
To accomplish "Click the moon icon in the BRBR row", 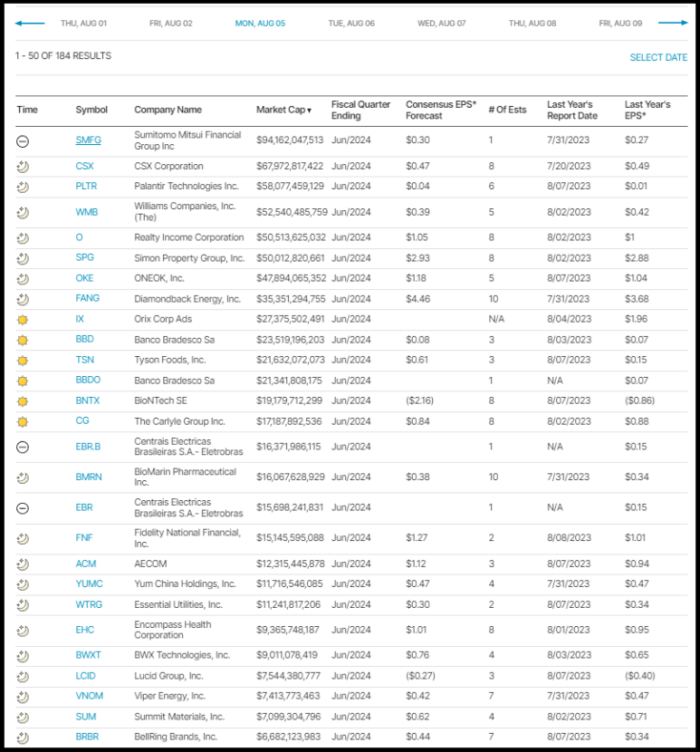I will (x=23, y=738).
